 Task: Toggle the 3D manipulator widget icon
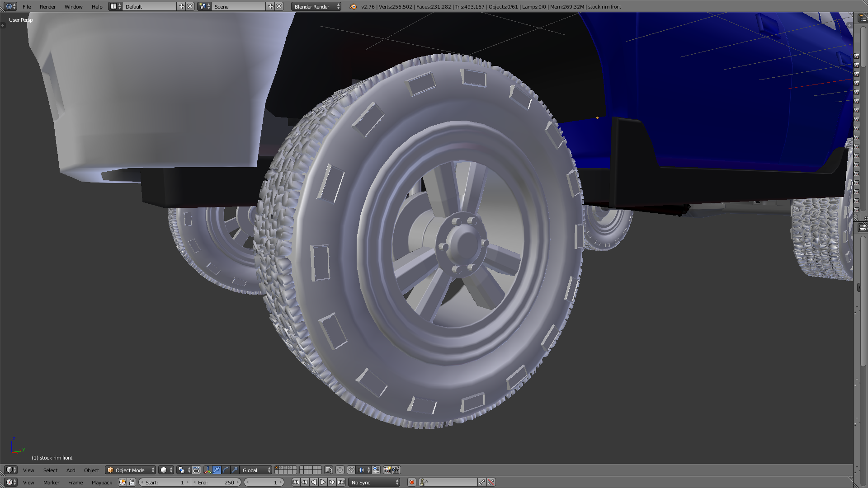pyautogui.click(x=208, y=470)
